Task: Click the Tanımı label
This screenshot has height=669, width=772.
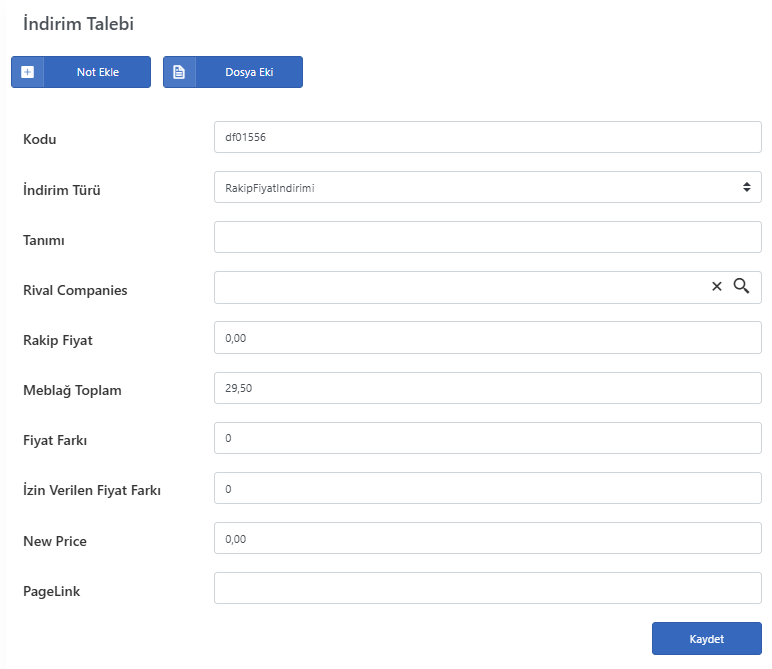Action: (x=44, y=240)
